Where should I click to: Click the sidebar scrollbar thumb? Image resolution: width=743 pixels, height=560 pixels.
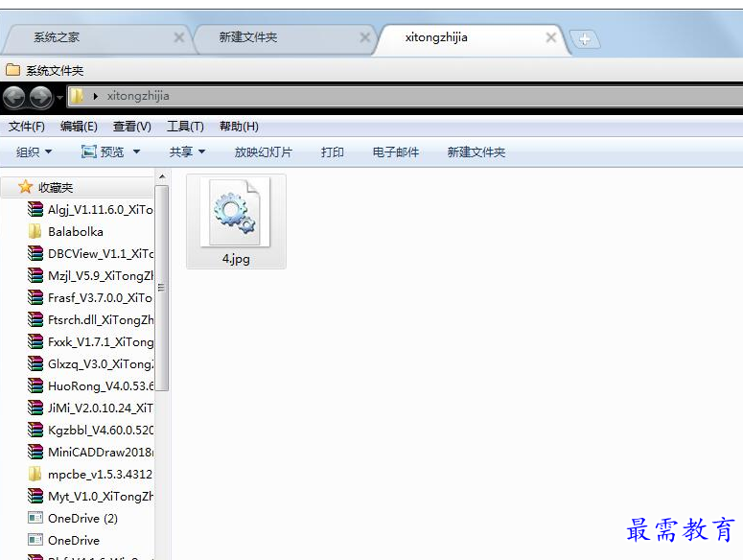[x=162, y=288]
